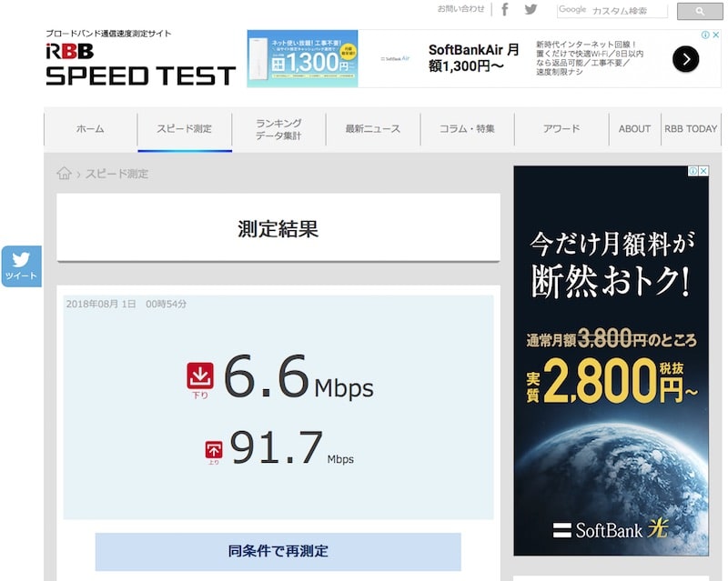Click the red download 下り icon
This screenshot has width=728, height=581.
tap(199, 378)
